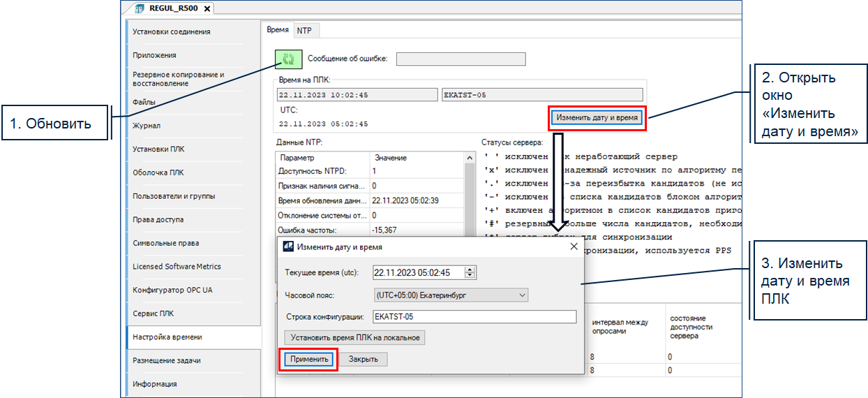Click the spinner arrows of Текущее время field
Viewport: 868px width, 398px height.
[470, 272]
